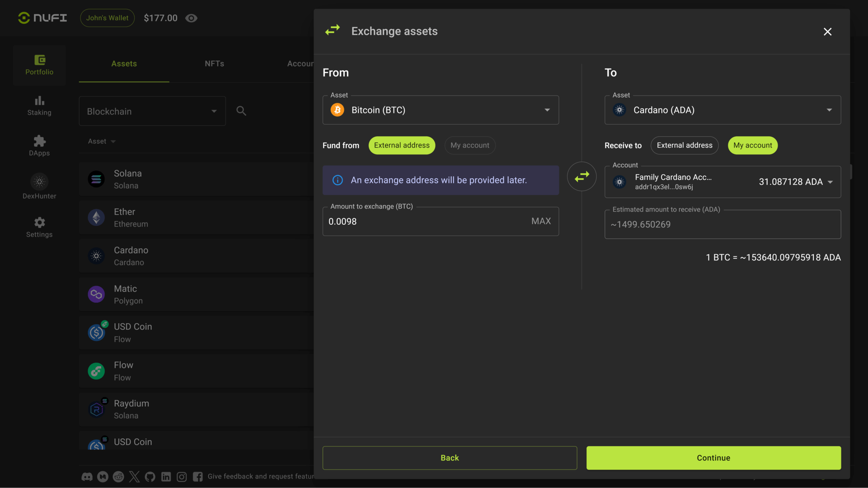Open DexHunter in the sidebar
The image size is (868, 488).
[39, 187]
